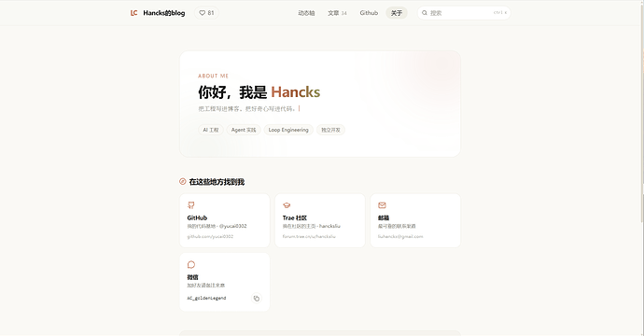The width and height of the screenshot is (644, 336).
Task: Click the chat bubble icon on 微信 card
Action: coord(191,264)
